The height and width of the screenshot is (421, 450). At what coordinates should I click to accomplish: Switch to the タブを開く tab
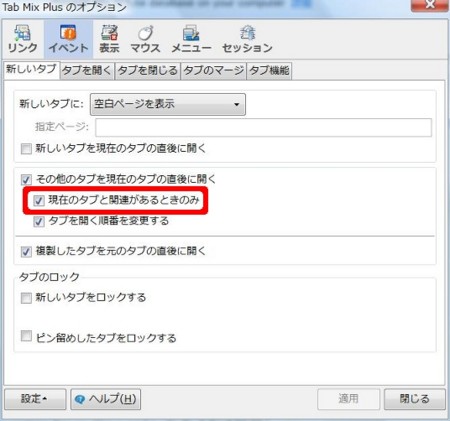87,71
